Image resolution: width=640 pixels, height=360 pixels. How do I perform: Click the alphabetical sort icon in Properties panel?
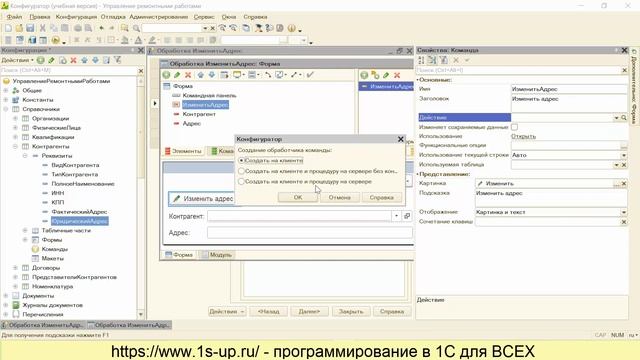(421, 60)
